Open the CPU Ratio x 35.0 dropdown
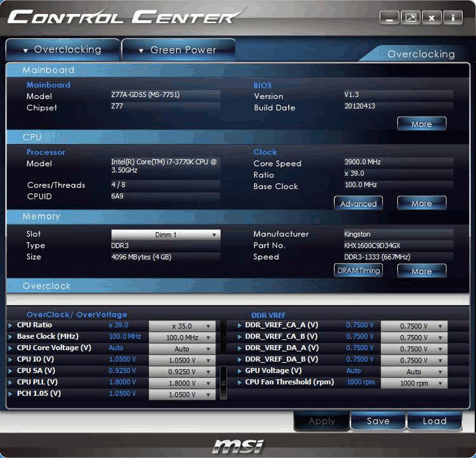The image size is (476, 458). click(182, 326)
